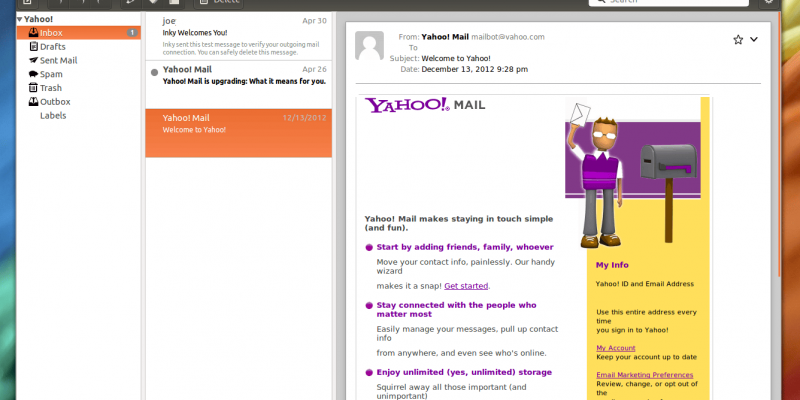Viewport: 800px width, 400px height.
Task: Open the Trash folder
Action: [79, 88]
